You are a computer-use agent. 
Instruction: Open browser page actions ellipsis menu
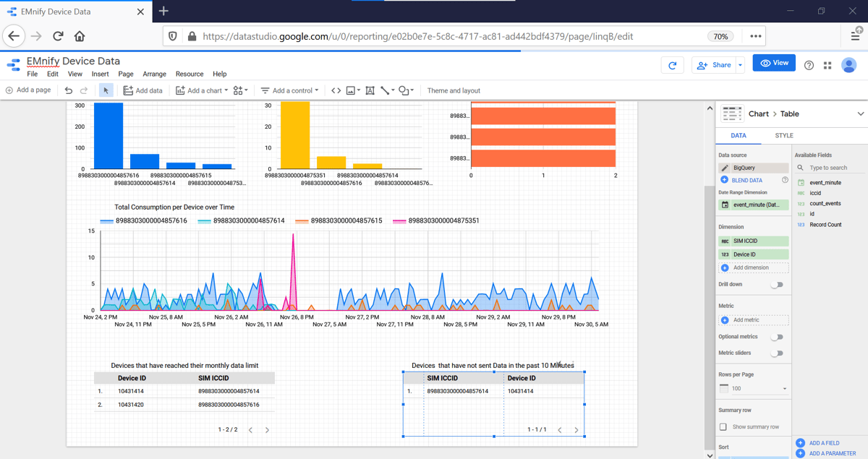click(x=755, y=36)
